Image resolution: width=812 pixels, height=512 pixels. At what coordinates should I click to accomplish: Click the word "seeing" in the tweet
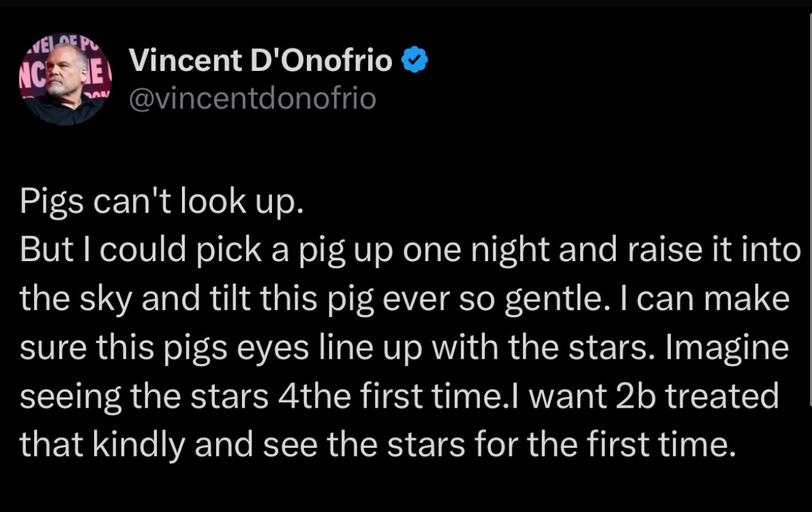[x=70, y=397]
